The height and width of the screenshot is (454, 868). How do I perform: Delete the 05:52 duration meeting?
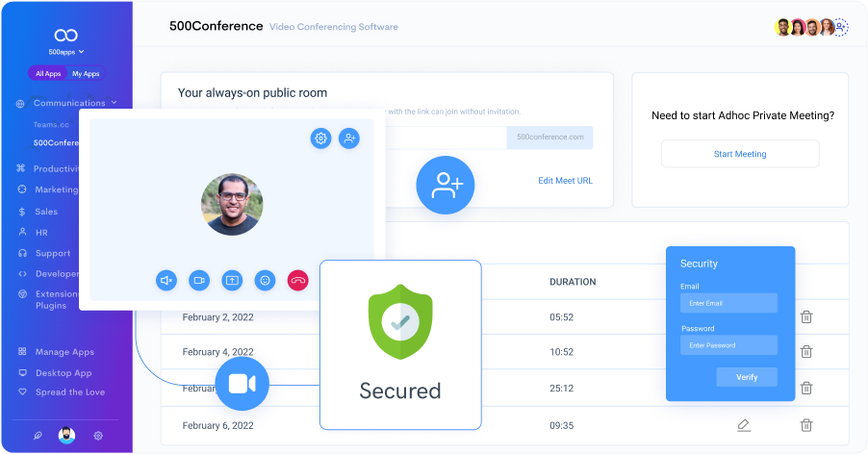[806, 316]
